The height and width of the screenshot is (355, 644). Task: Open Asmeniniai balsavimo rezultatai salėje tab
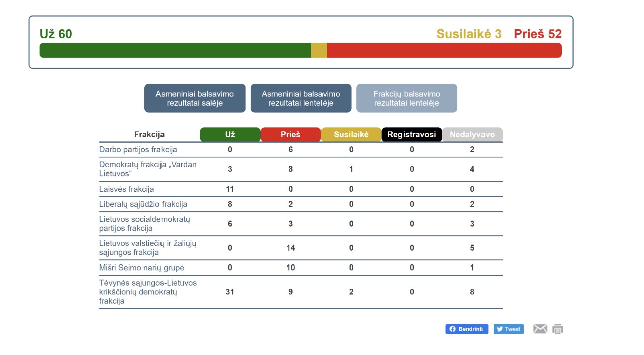[195, 98]
